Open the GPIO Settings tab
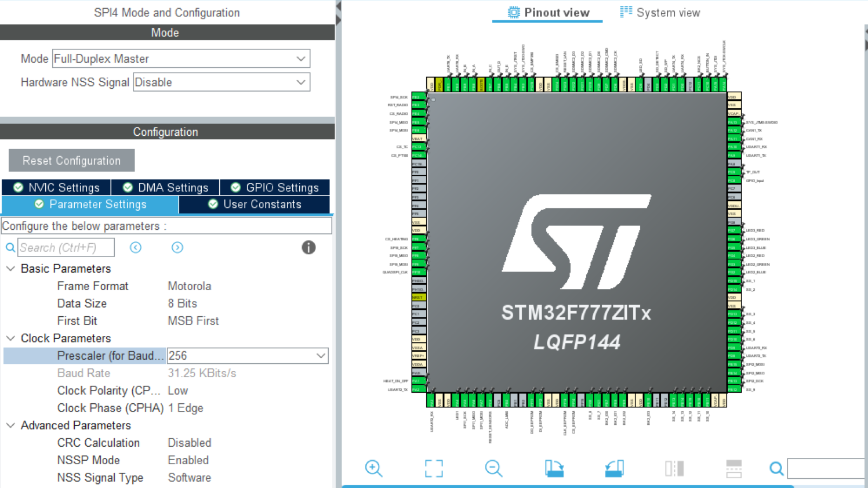 (274, 187)
